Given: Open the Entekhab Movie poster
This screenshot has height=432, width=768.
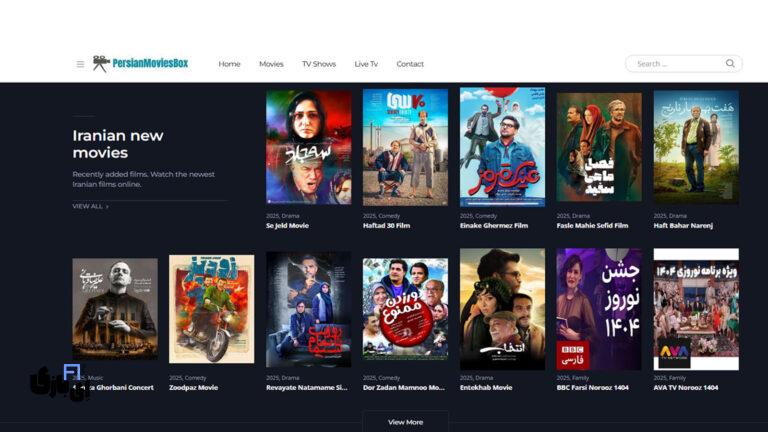Looking at the screenshot, I should [x=502, y=309].
